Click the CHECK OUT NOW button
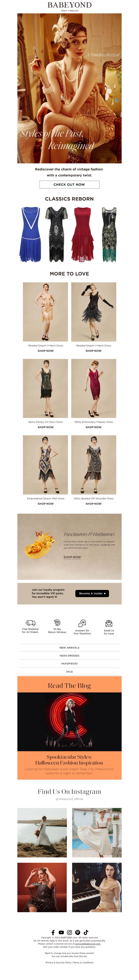 pyautogui.click(x=69, y=185)
